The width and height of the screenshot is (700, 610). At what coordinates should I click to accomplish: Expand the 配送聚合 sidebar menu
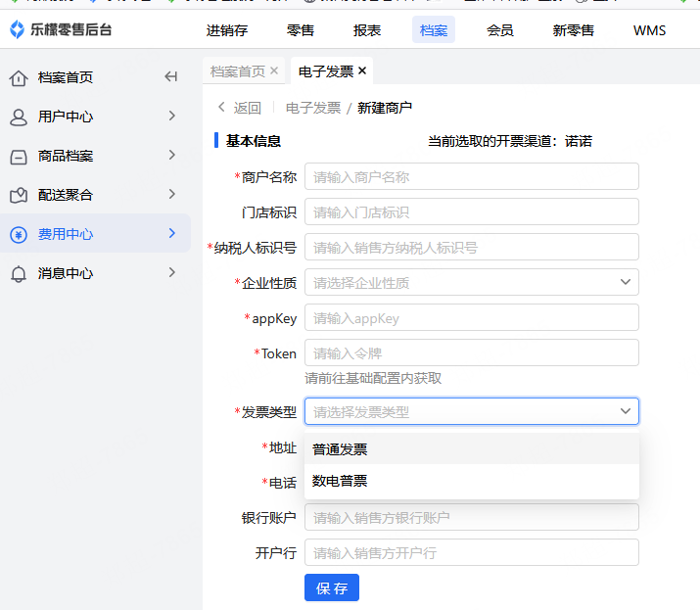tap(171, 195)
